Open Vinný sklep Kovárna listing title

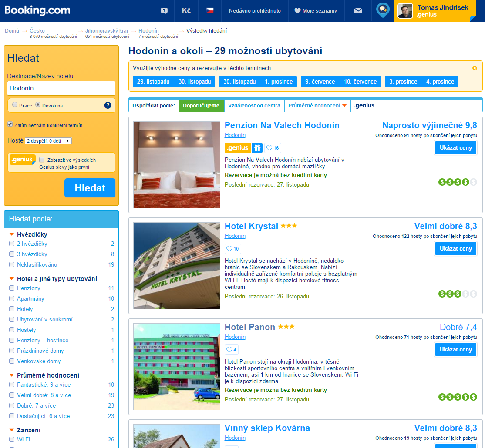267,428
